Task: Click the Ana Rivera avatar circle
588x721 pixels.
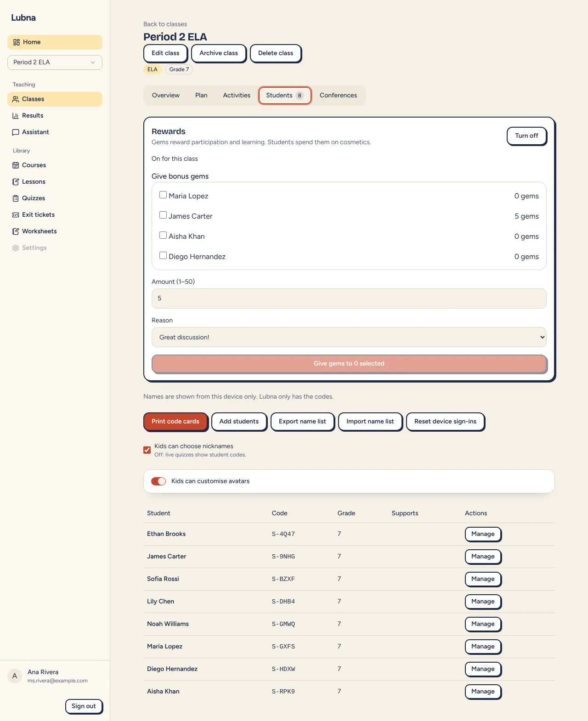Action: [x=15, y=676]
